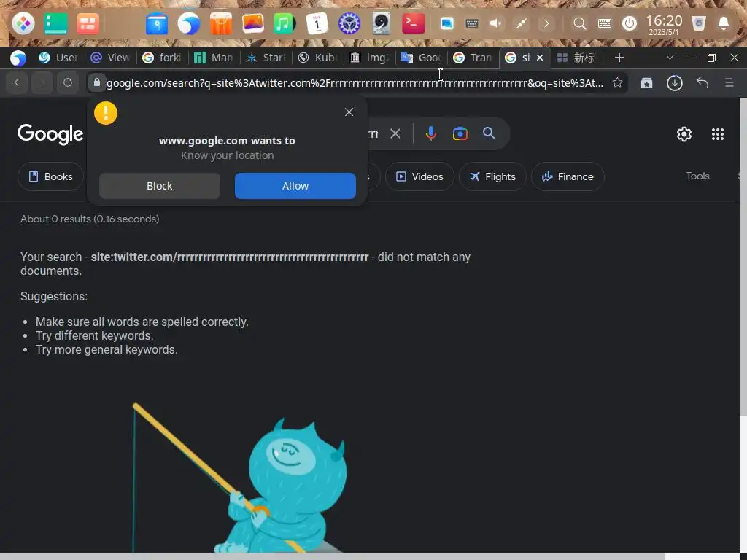Launch the image album app in dock
747x560 pixels.
(253, 23)
